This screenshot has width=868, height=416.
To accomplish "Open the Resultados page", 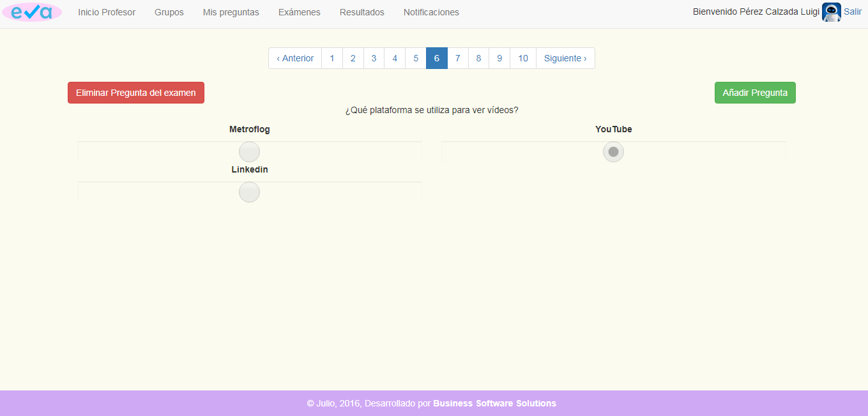I will coord(362,12).
